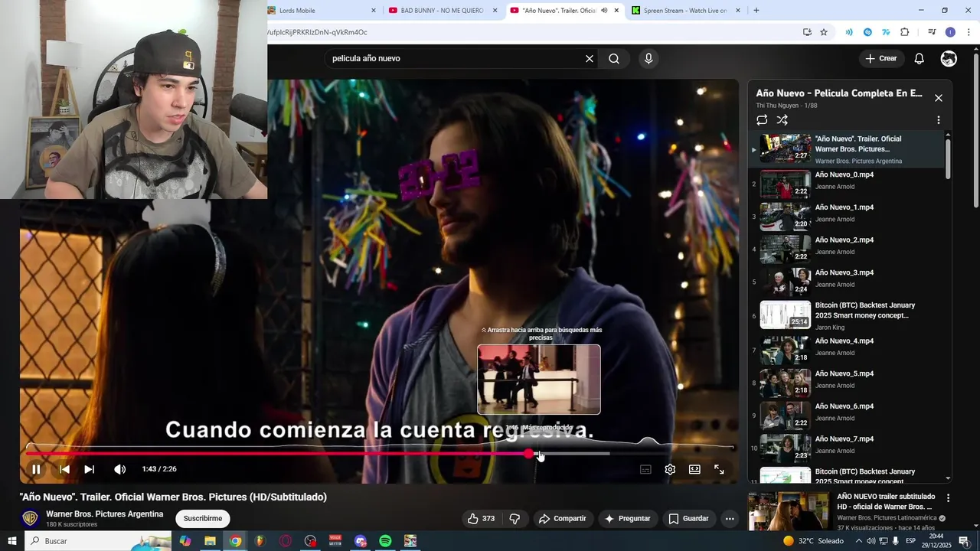The width and height of the screenshot is (980, 551).
Task: Play Año Nuevo_0.mp4 from the playlist
Action: click(x=848, y=184)
